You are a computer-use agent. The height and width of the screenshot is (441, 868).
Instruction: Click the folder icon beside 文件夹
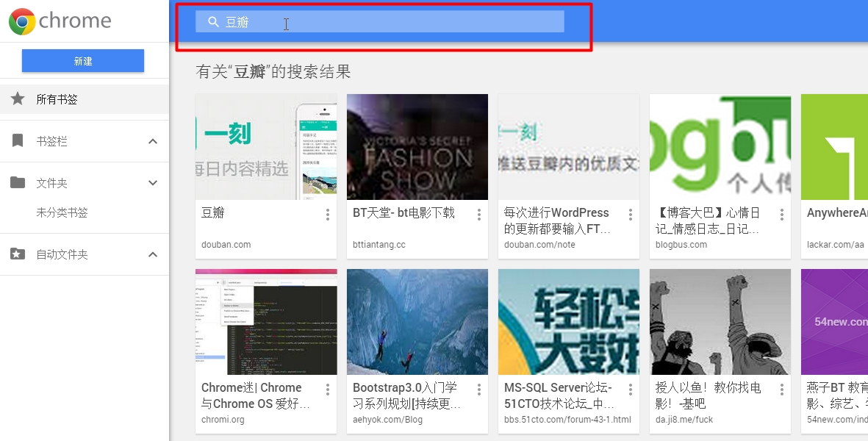coord(18,182)
